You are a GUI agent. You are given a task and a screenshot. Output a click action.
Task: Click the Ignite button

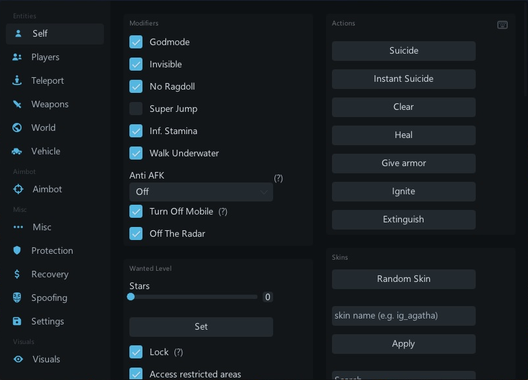tap(404, 191)
